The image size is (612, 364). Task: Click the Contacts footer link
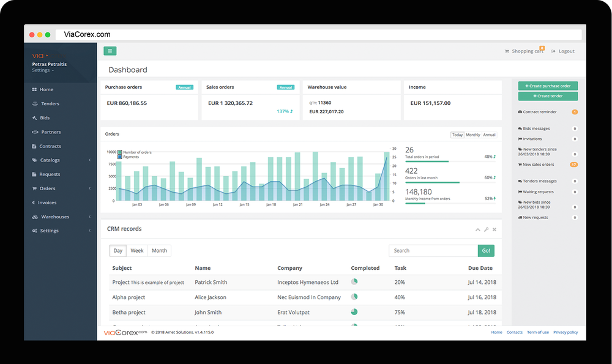[x=515, y=332]
